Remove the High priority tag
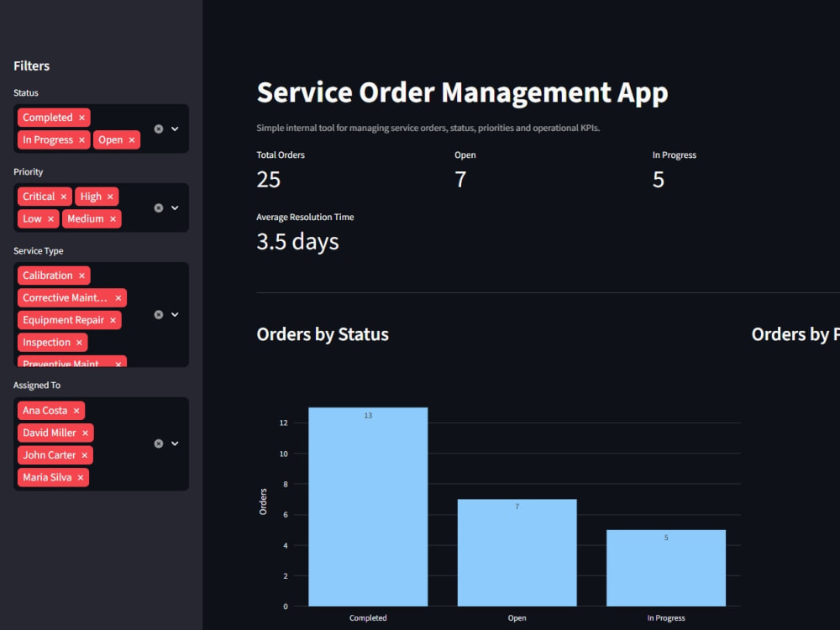 110,197
